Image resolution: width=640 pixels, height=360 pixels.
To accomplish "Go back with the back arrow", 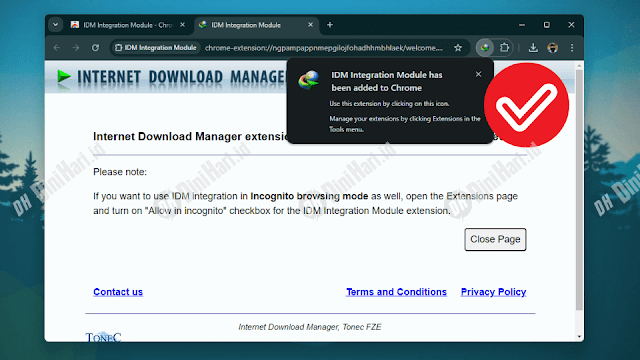I will pos(57,48).
